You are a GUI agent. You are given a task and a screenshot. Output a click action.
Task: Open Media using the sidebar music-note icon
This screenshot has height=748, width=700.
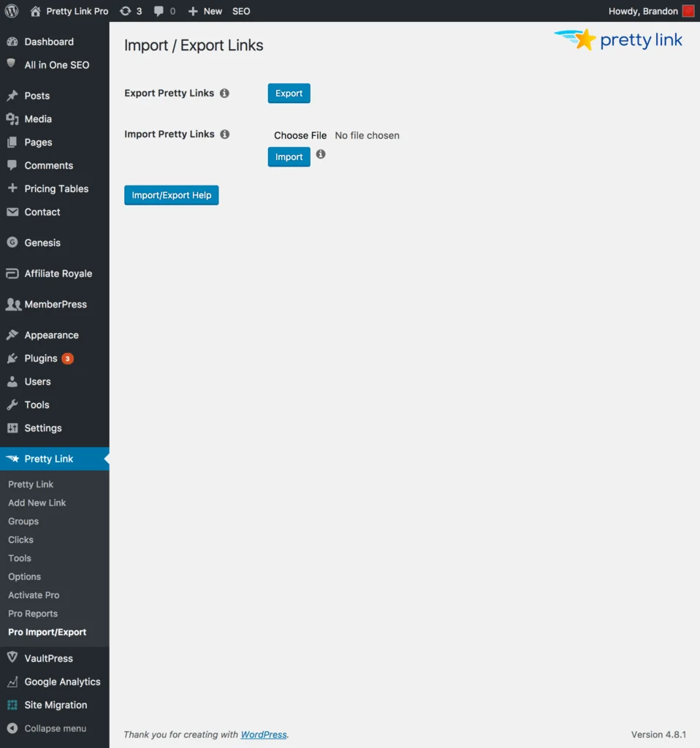[13, 119]
